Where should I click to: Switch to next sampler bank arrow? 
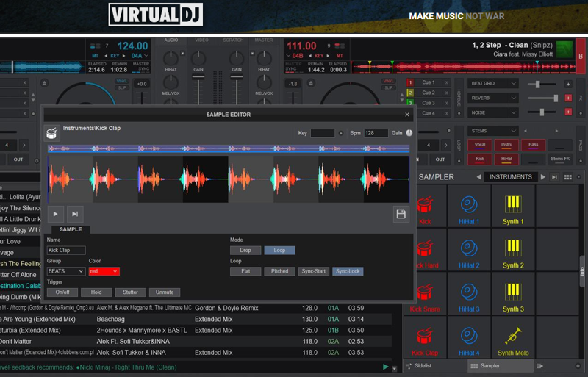(x=543, y=176)
